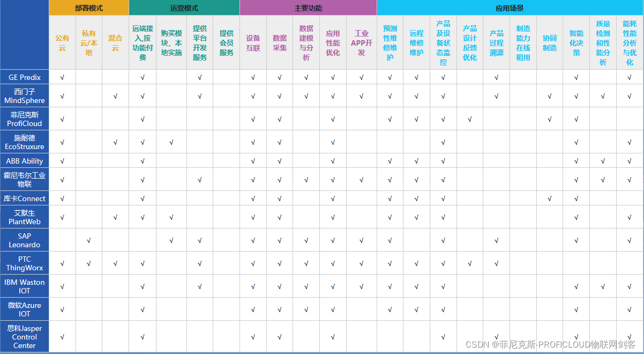Click the 能耗性能分析与优化 column header

630,43
